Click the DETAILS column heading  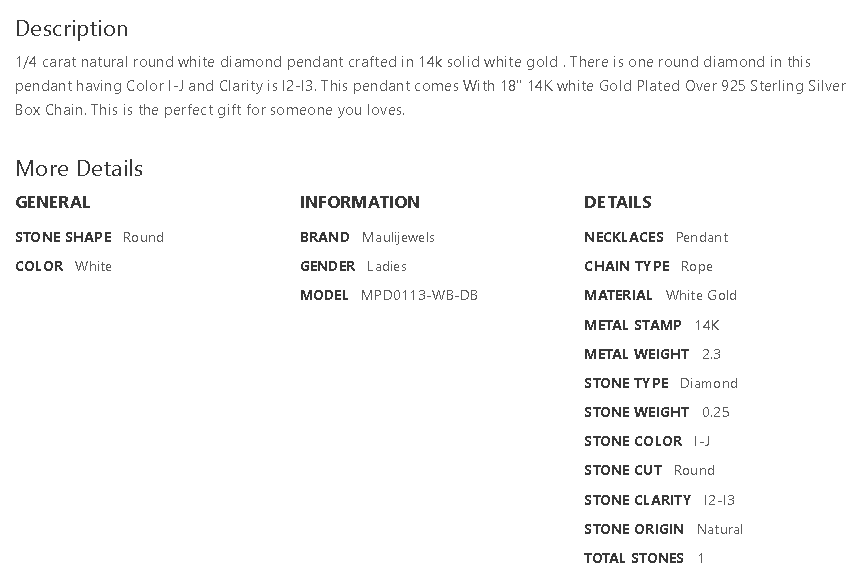click(x=618, y=202)
